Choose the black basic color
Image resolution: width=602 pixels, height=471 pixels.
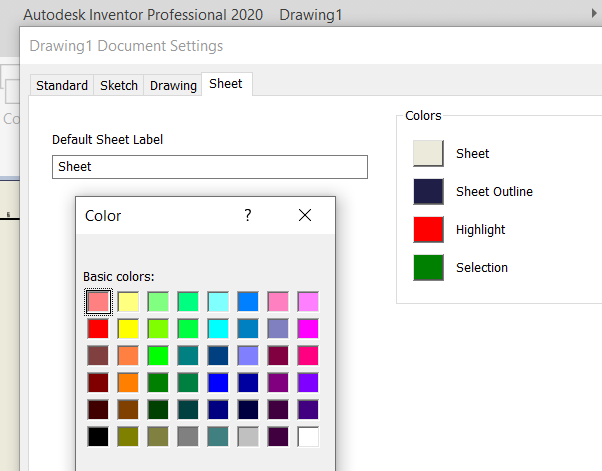(98, 436)
